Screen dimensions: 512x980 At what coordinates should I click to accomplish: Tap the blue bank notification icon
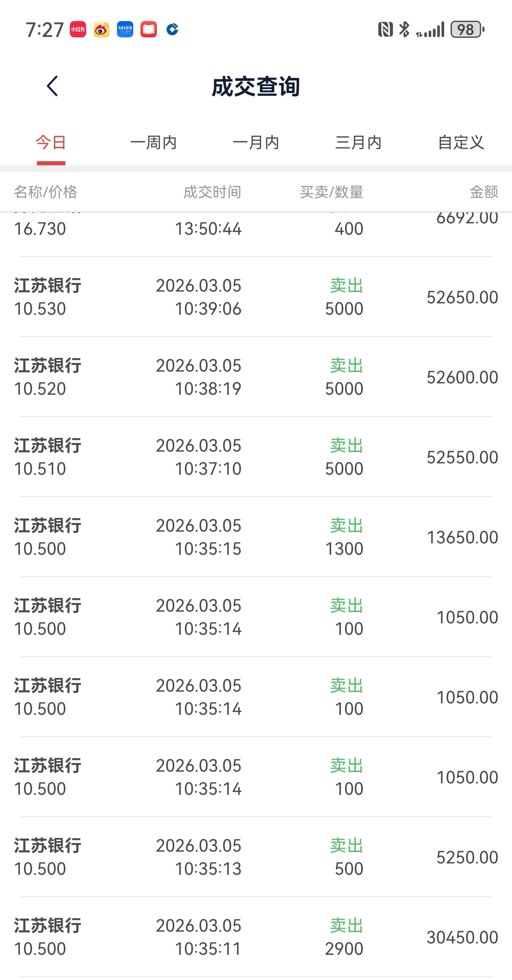(172, 30)
